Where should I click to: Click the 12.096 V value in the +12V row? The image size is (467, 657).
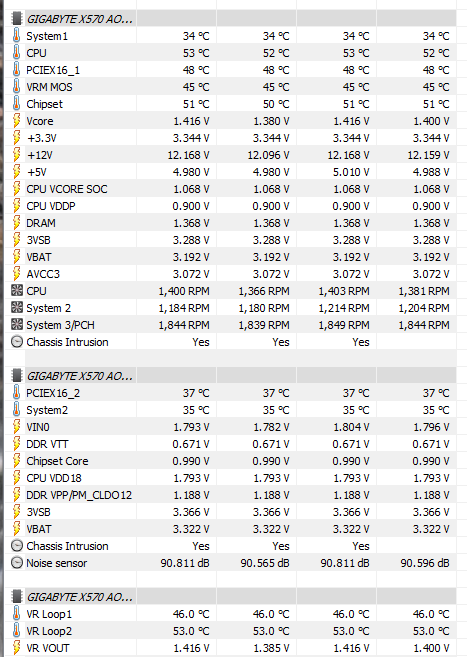tap(268, 155)
